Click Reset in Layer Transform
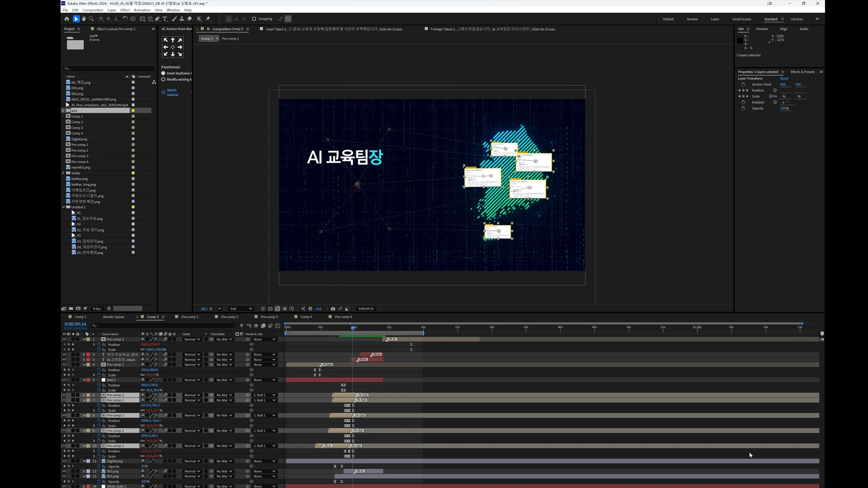The image size is (868, 488). [784, 79]
